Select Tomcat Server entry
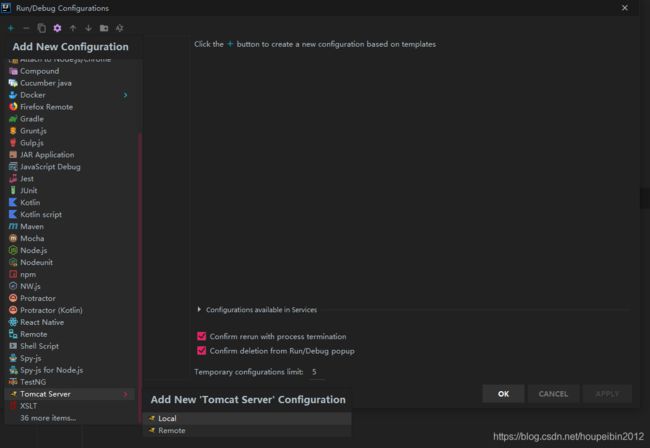Screen dimensions: 650x448 70,394
